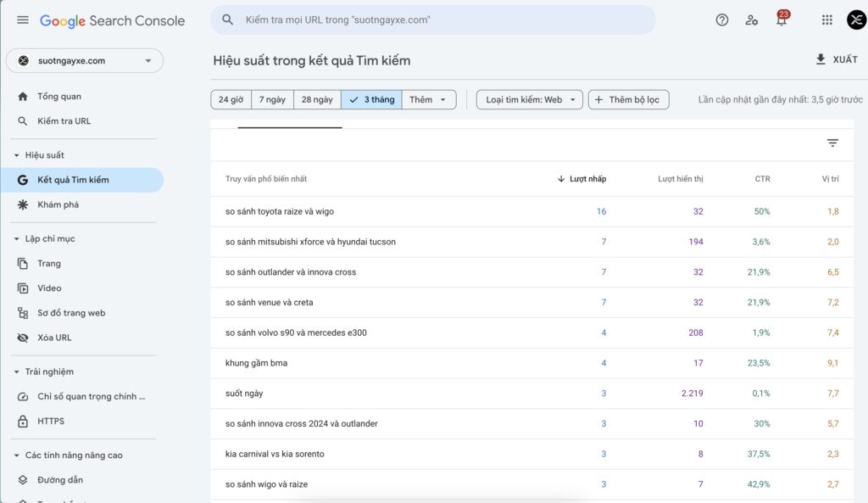
Task: Select the 24 giờ date range
Action: click(231, 100)
